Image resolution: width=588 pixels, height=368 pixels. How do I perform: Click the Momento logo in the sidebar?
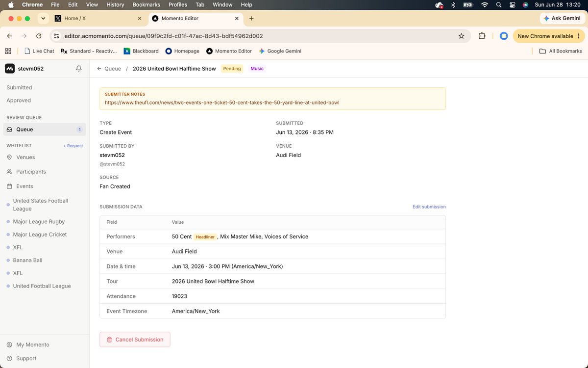[10, 69]
